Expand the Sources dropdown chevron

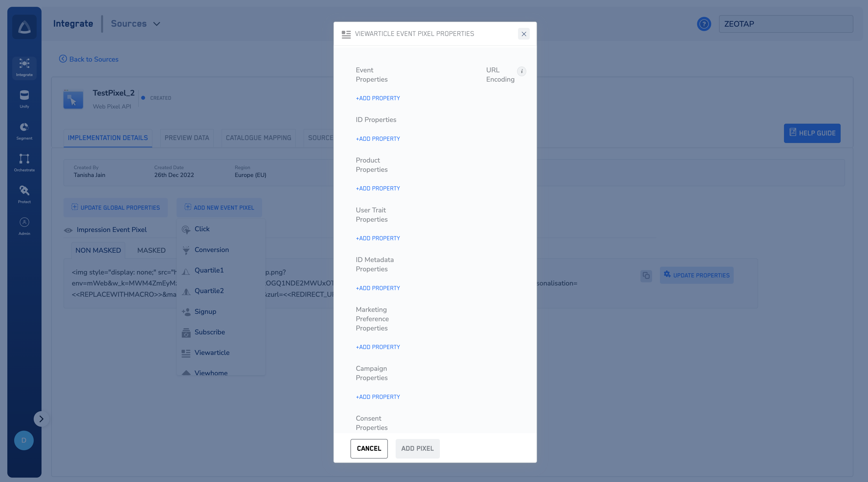tap(157, 24)
